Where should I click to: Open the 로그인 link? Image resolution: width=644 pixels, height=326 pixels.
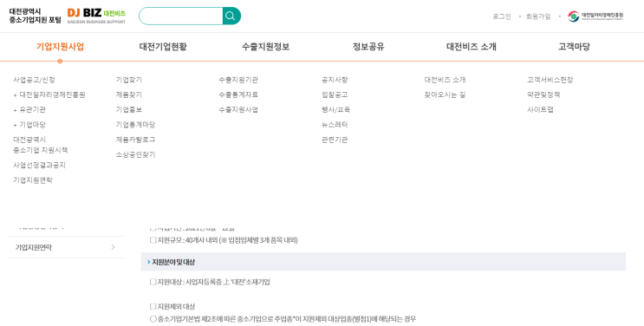tap(502, 16)
